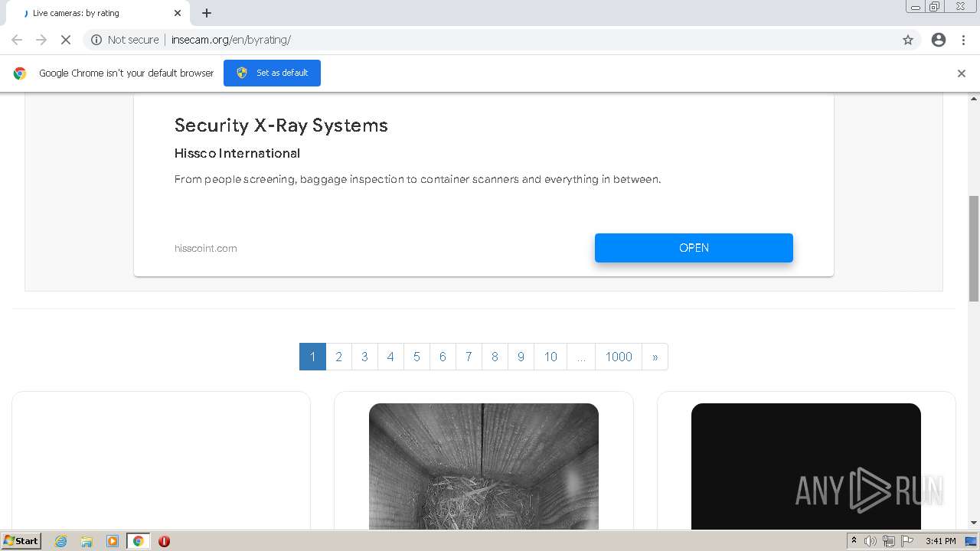Go to pagination page 4
This screenshot has height=551, width=980.
click(x=390, y=357)
